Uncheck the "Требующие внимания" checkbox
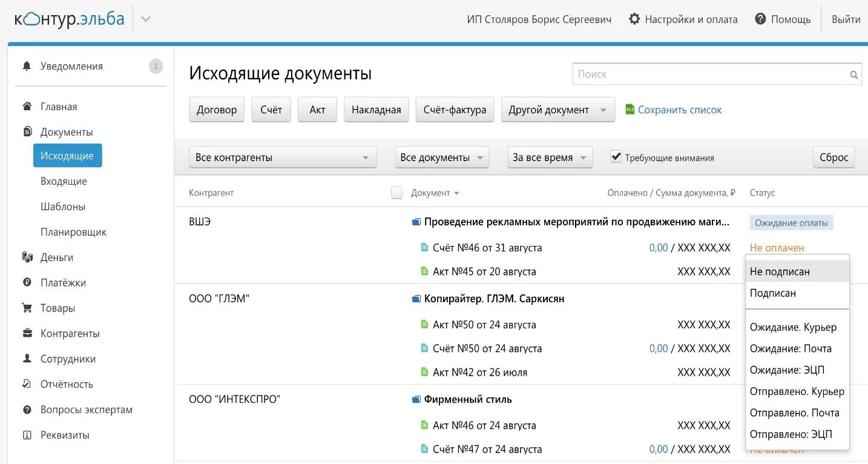This screenshot has height=464, width=868. coord(616,157)
